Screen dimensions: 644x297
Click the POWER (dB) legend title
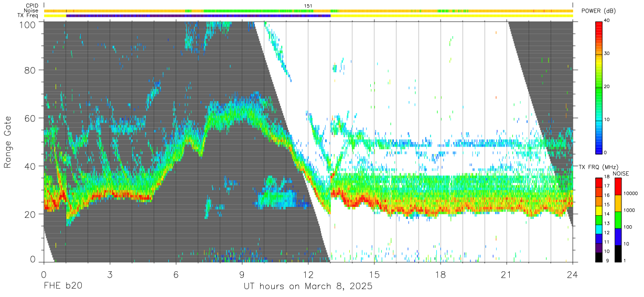pos(598,11)
